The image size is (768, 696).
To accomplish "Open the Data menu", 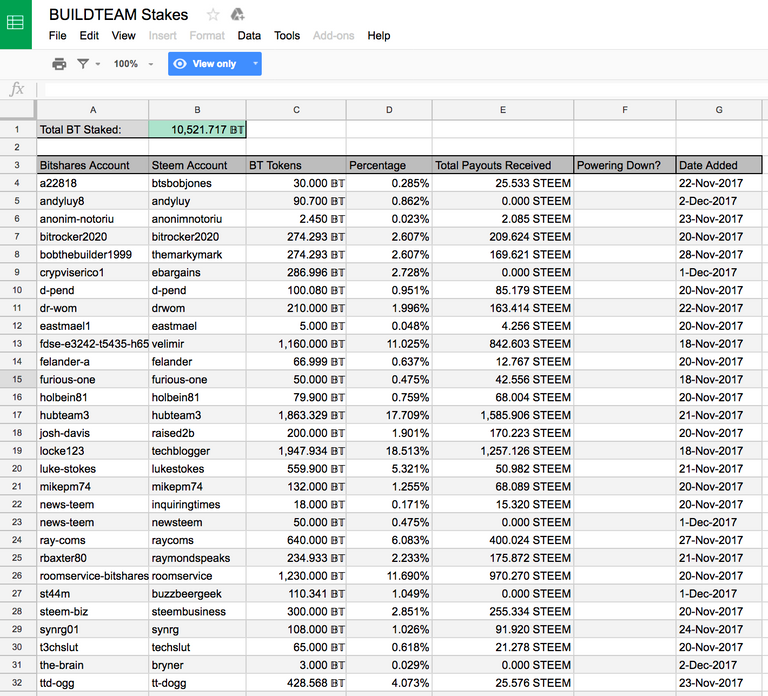I will point(249,36).
